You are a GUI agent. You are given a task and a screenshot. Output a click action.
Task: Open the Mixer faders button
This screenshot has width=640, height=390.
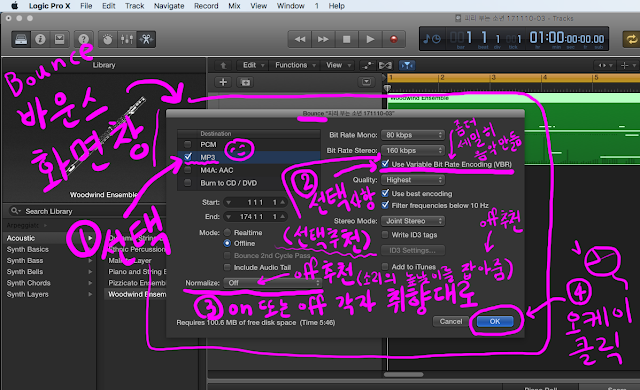[127, 39]
